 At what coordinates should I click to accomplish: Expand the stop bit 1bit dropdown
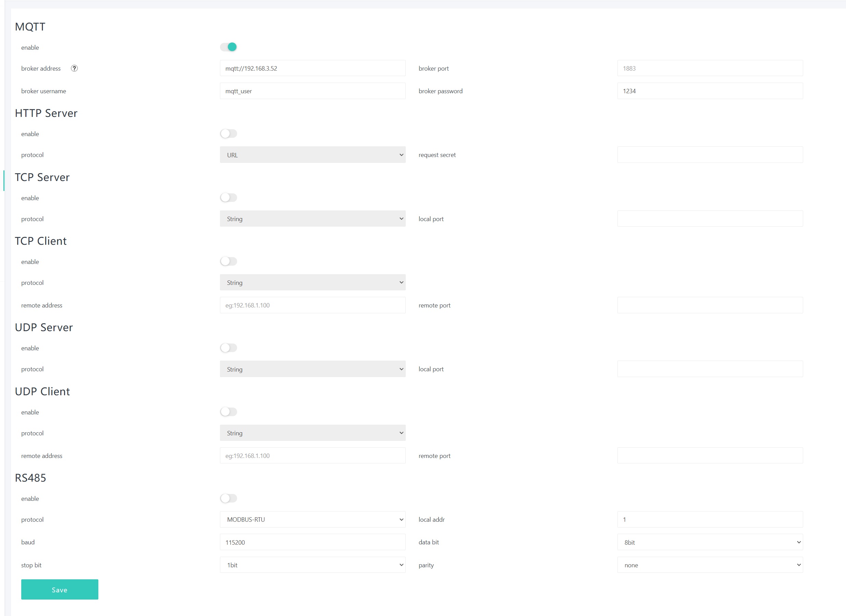click(312, 565)
